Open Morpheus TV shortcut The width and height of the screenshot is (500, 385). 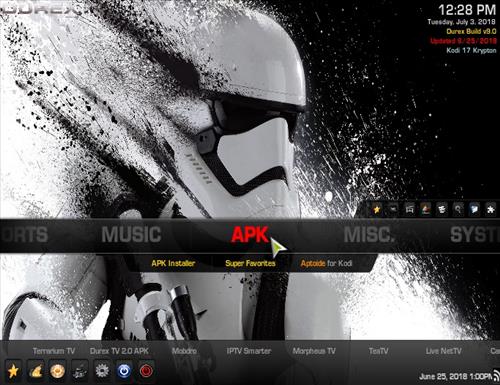[x=314, y=351]
